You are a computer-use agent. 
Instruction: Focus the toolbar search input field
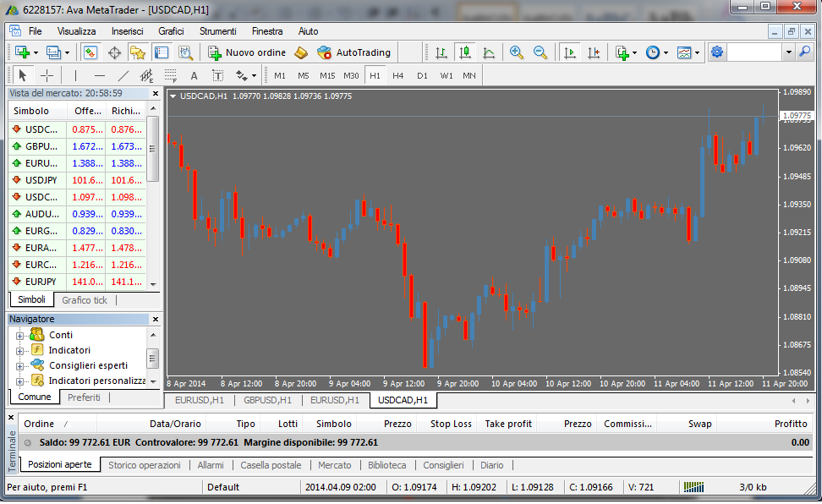[755, 52]
